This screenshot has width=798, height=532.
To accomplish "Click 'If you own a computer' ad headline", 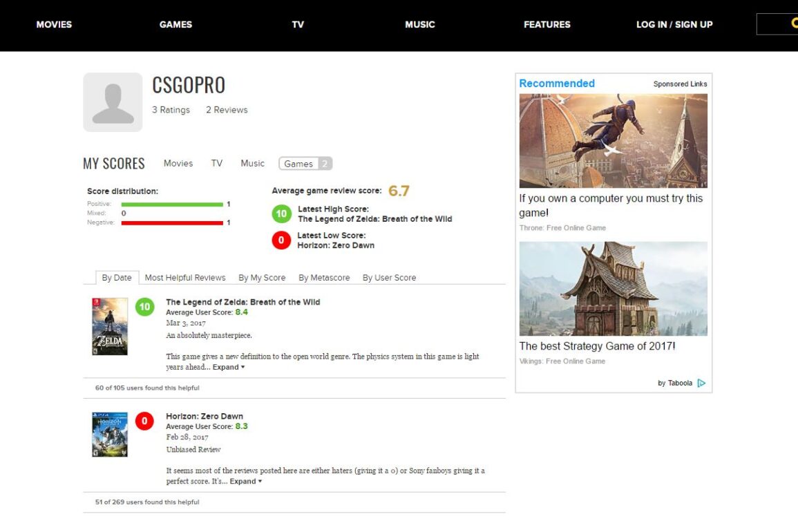I will 611,205.
